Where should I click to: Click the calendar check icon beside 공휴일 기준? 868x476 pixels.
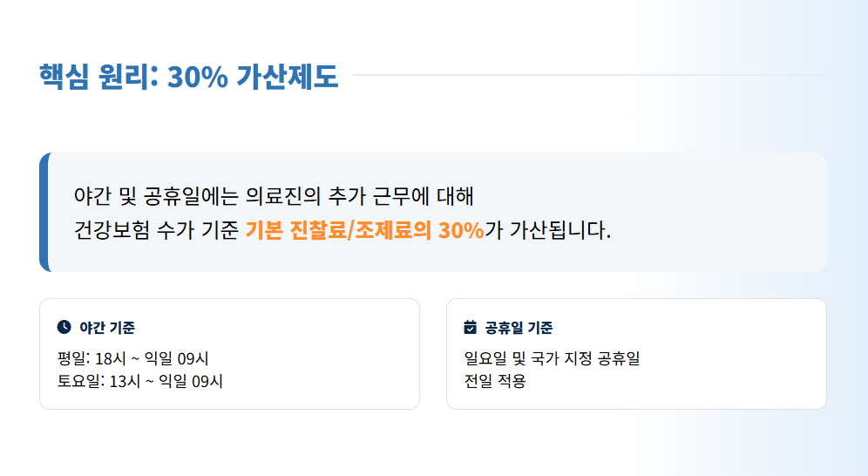471,328
